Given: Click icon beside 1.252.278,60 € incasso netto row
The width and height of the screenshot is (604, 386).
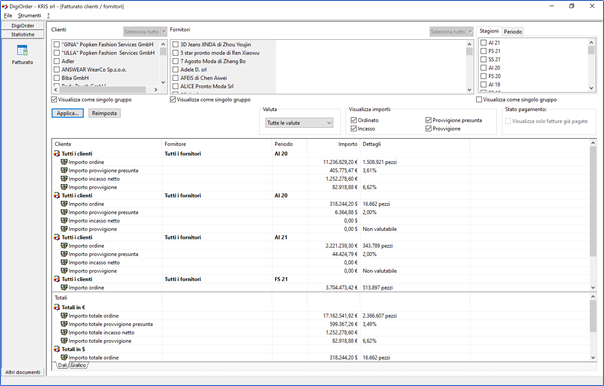Looking at the screenshot, I should (x=64, y=179).
